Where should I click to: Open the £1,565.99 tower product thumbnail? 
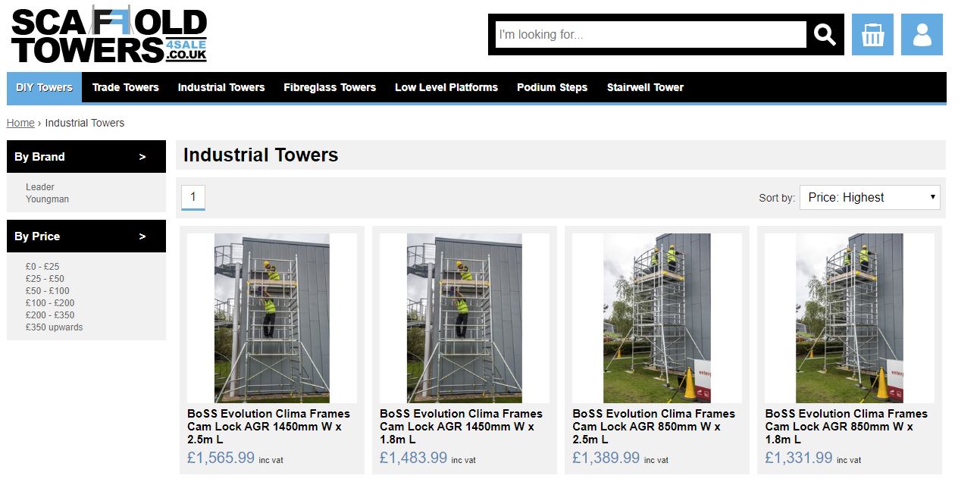tap(272, 318)
